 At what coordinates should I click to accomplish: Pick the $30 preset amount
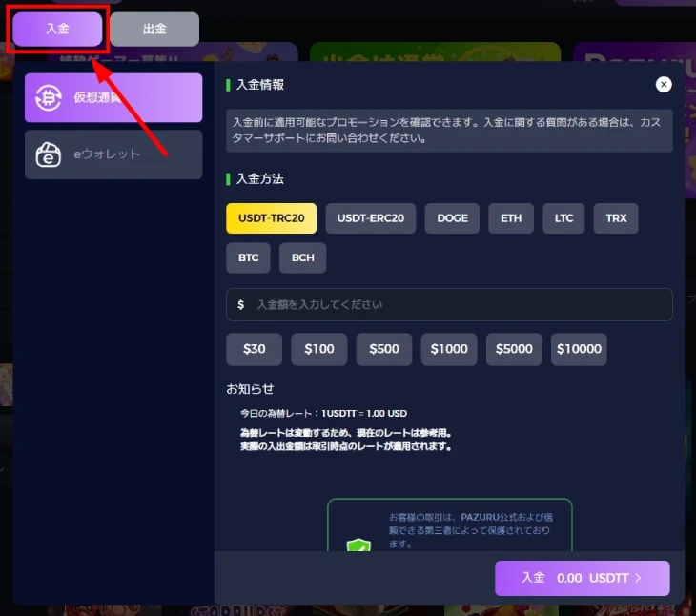pyautogui.click(x=254, y=349)
